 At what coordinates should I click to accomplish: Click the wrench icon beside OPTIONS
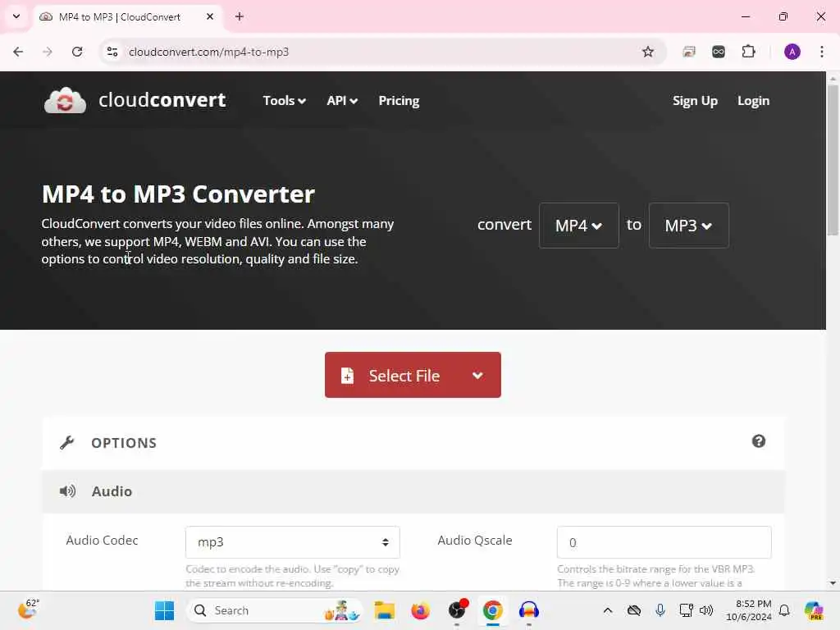[67, 442]
